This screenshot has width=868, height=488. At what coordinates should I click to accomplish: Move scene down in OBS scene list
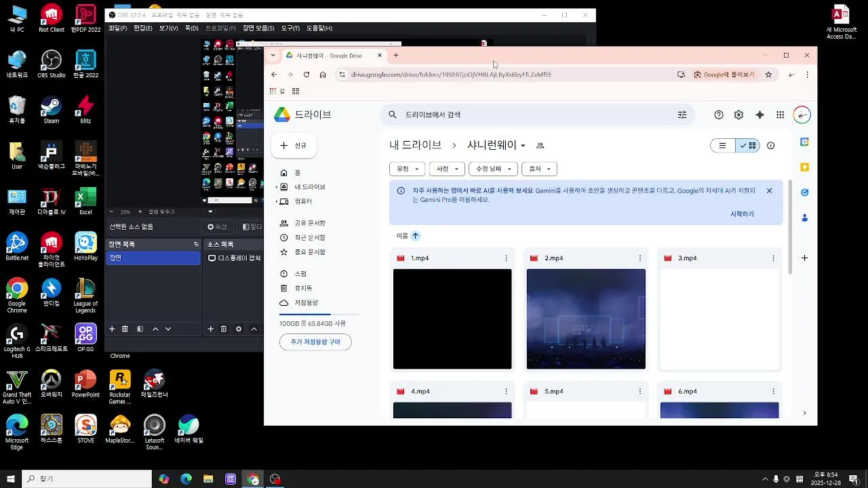[x=168, y=329]
